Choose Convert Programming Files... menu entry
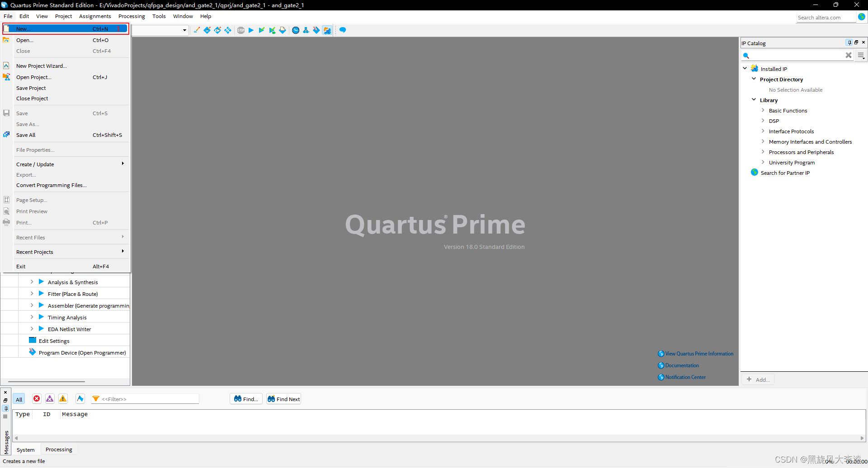 pyautogui.click(x=66, y=185)
